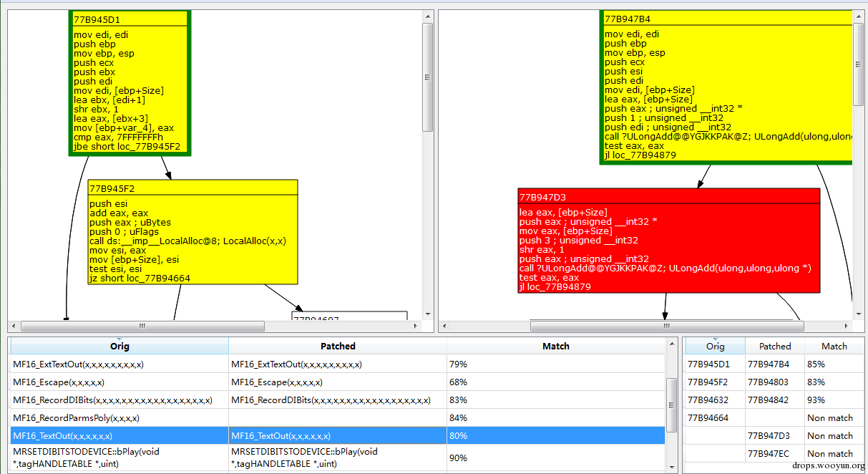
Task: Click the 80% match value
Action: coord(458,435)
